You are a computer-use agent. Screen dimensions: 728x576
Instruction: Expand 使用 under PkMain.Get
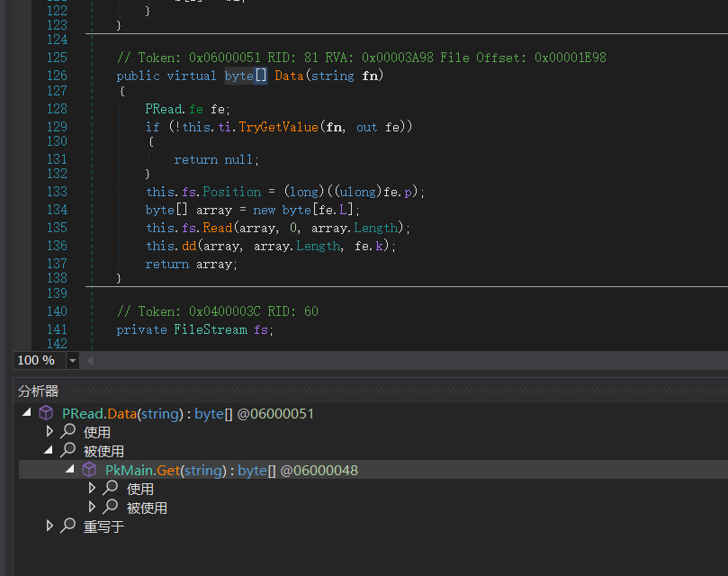92,488
